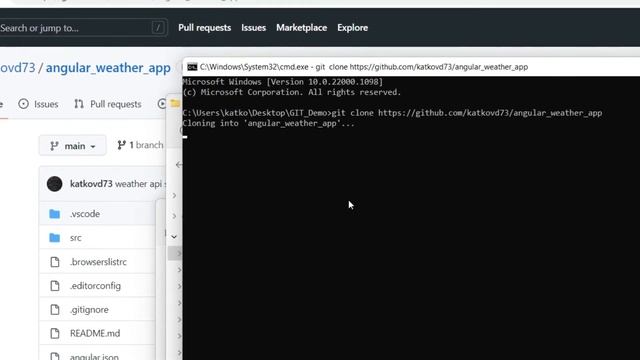Open the .gitignore file
Image resolution: width=640 pixels, height=360 pixels.
click(x=89, y=310)
